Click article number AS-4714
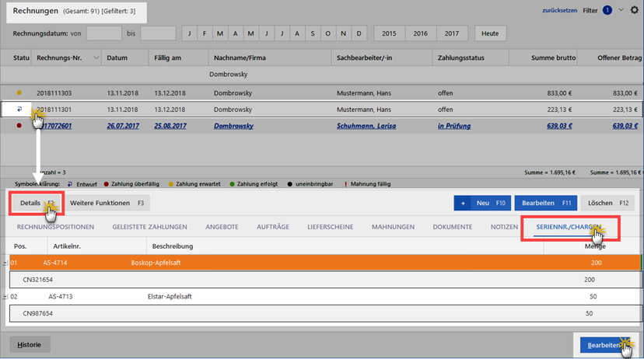Screen dimensions: 644x359 [x=55, y=263]
